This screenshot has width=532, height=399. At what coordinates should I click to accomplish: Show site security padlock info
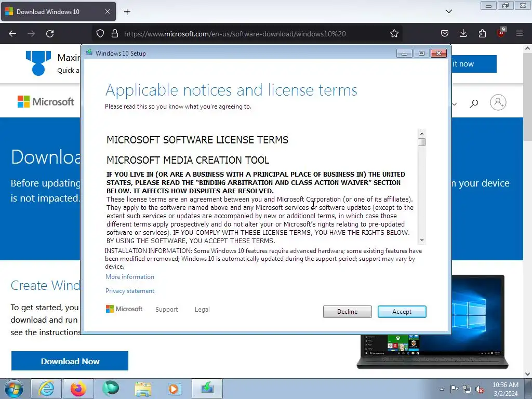(x=115, y=34)
